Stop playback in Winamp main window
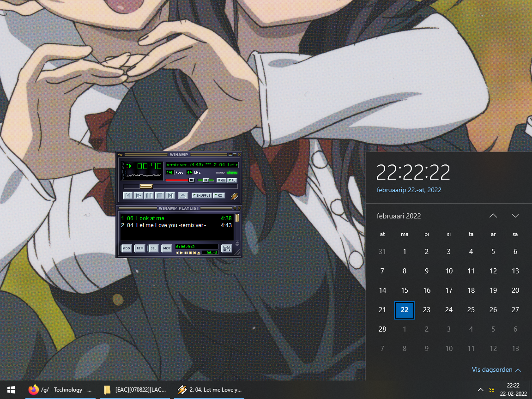Image resolution: width=532 pixels, height=399 pixels. pyautogui.click(x=160, y=195)
